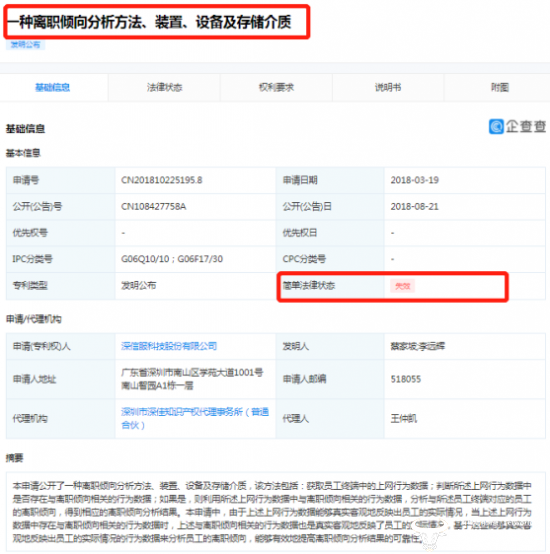Open the 权利要求 tab
The height and width of the screenshot is (554, 550).
click(x=276, y=87)
